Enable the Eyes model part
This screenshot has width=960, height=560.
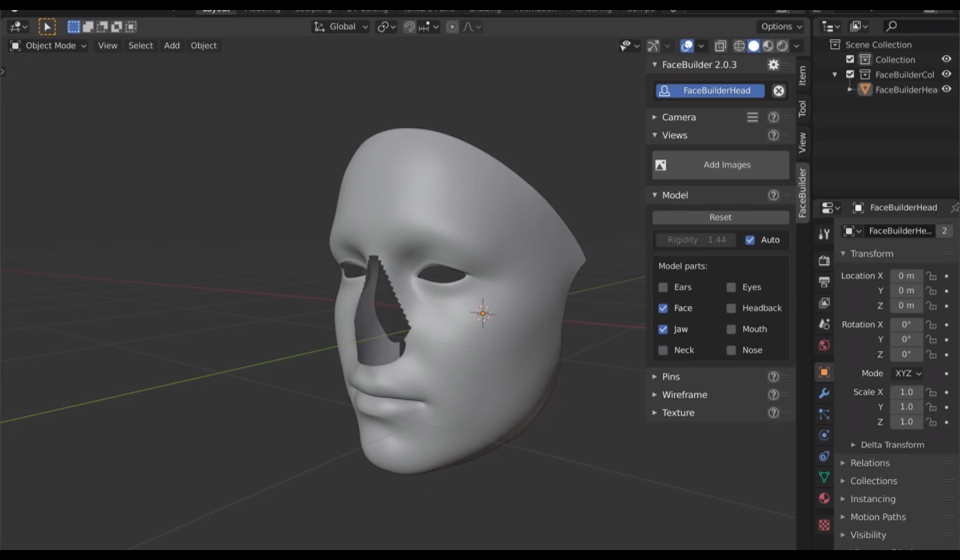tap(731, 287)
